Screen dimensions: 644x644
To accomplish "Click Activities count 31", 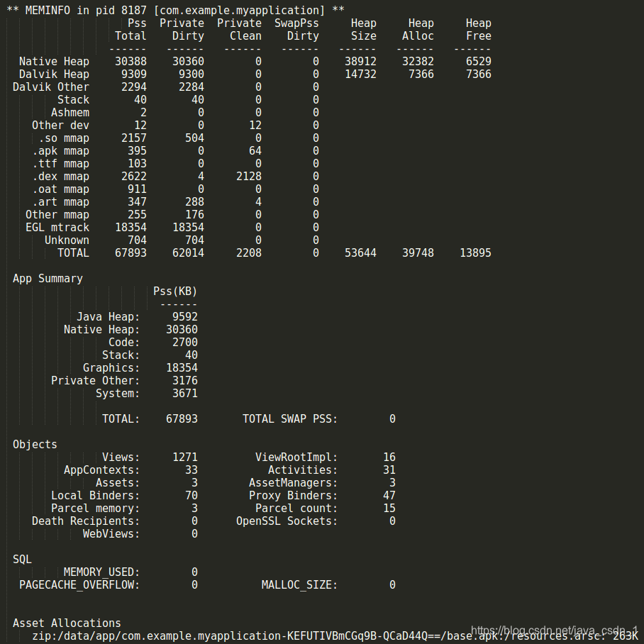I will 389,470.
